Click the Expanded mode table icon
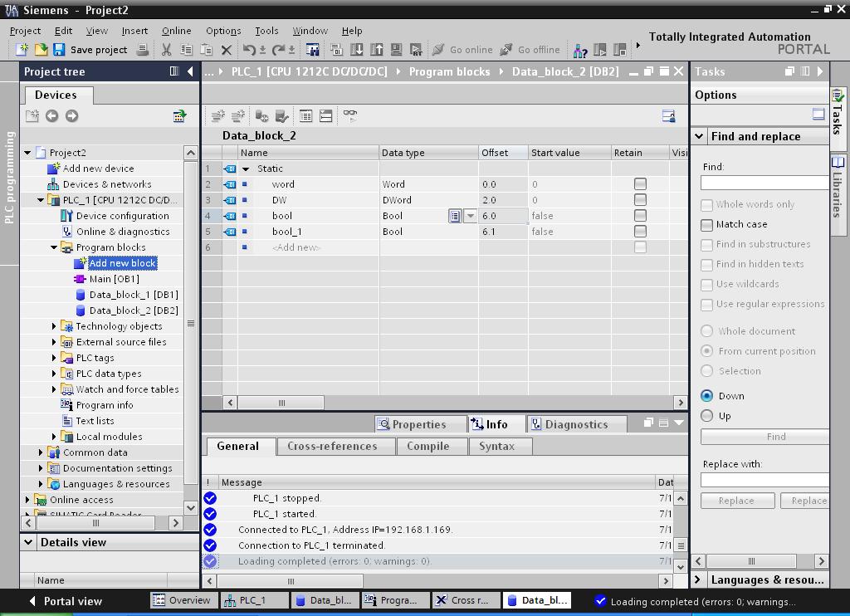Screen dimensions: 850x616 pyautogui.click(x=305, y=115)
